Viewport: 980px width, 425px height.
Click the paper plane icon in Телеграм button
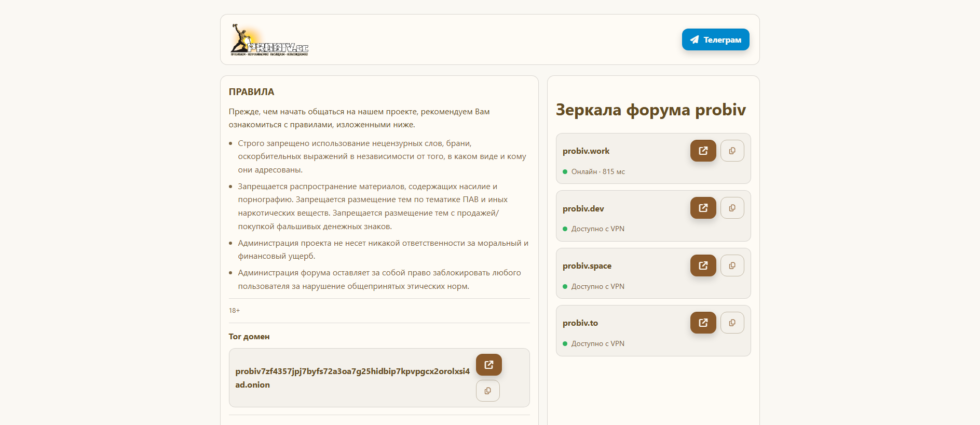695,39
